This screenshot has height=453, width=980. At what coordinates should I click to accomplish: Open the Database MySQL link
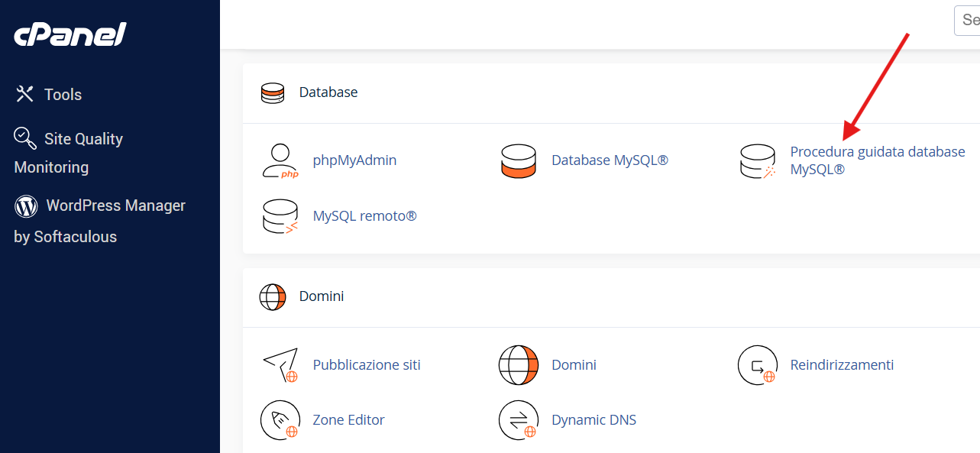[x=609, y=160]
